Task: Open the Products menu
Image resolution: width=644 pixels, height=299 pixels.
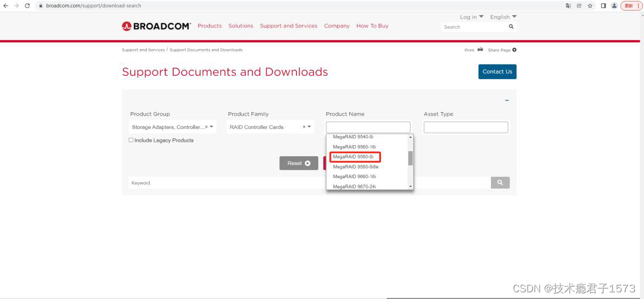Action: pyautogui.click(x=209, y=26)
